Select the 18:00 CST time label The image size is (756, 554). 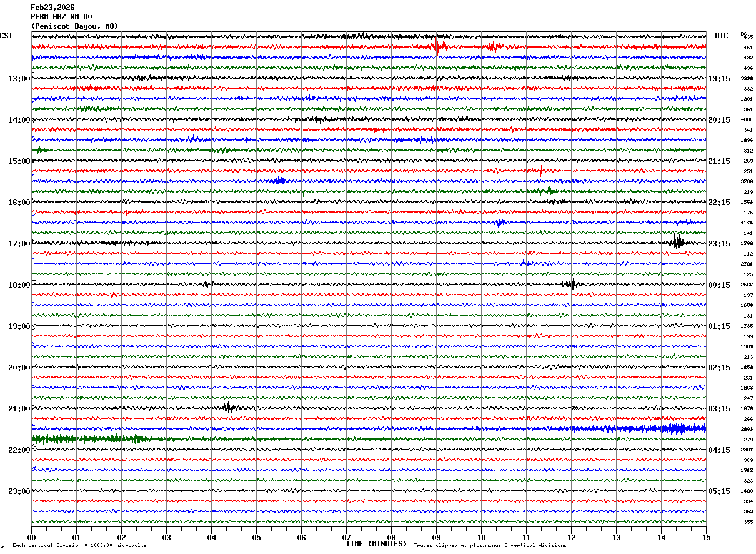pyautogui.click(x=19, y=285)
